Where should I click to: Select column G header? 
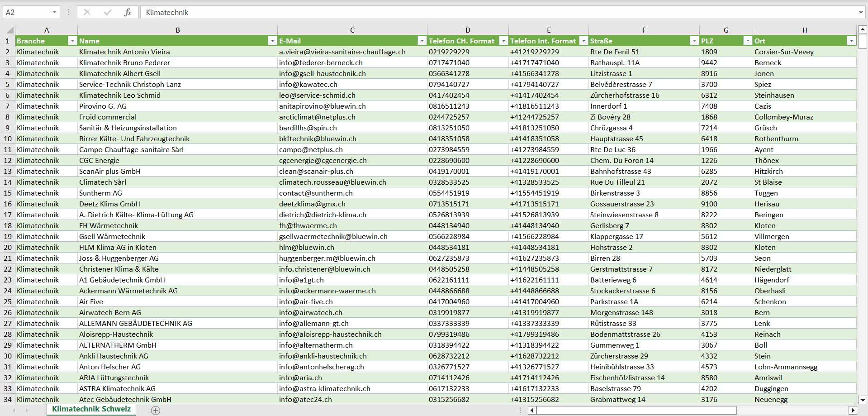pos(726,30)
